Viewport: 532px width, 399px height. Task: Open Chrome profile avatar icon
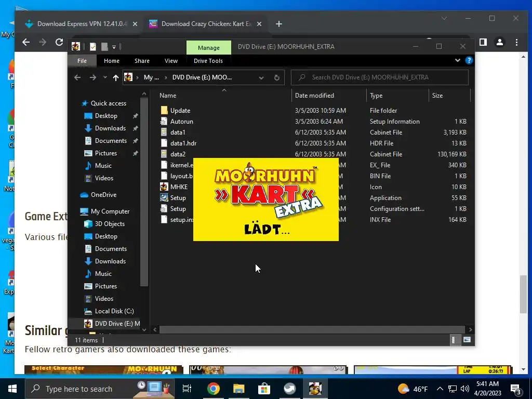click(500, 42)
